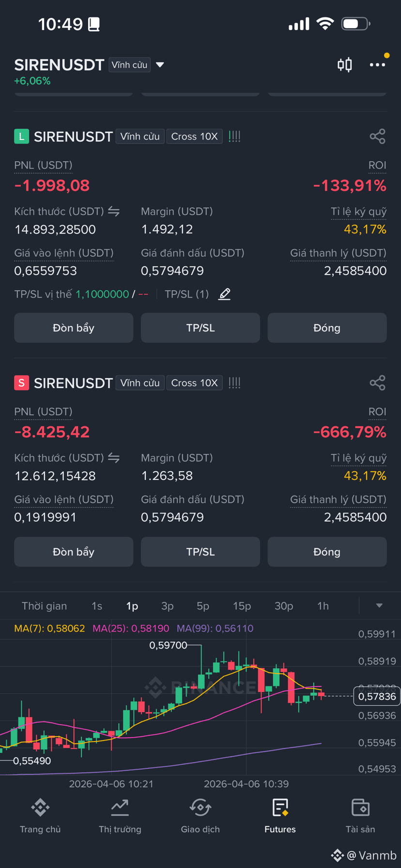Tap the red S short badge
Image resolution: width=401 pixels, height=868 pixels.
[21, 383]
